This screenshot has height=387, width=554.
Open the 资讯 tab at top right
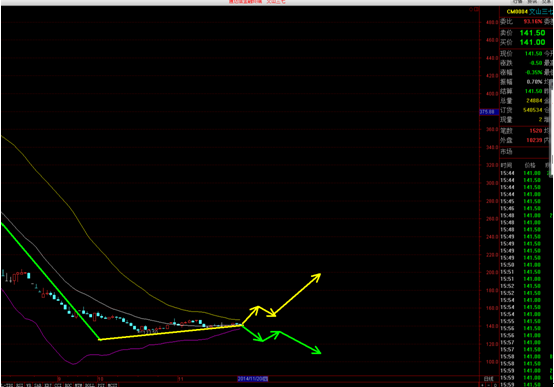[x=532, y=1]
